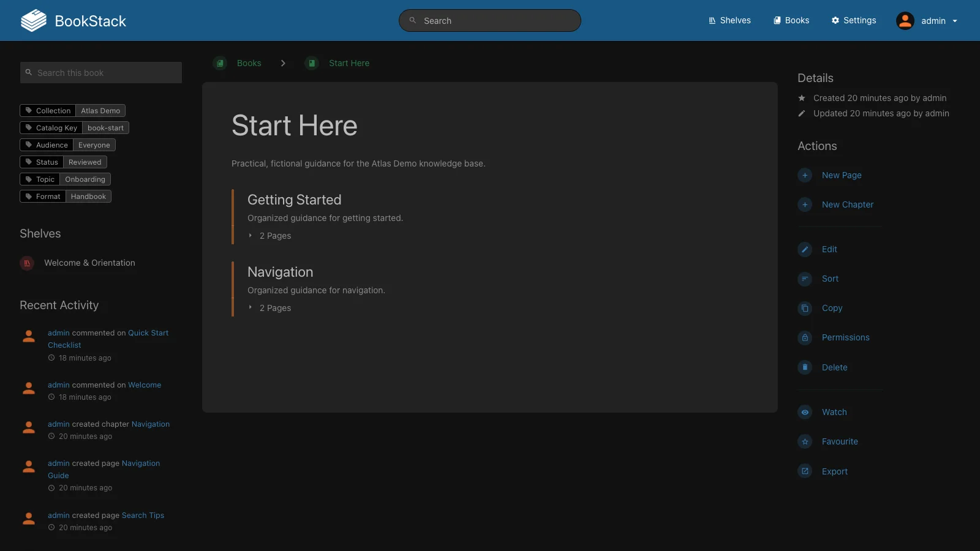Click the book search magnifier icon
This screenshot has height=551, width=980.
(x=28, y=72)
